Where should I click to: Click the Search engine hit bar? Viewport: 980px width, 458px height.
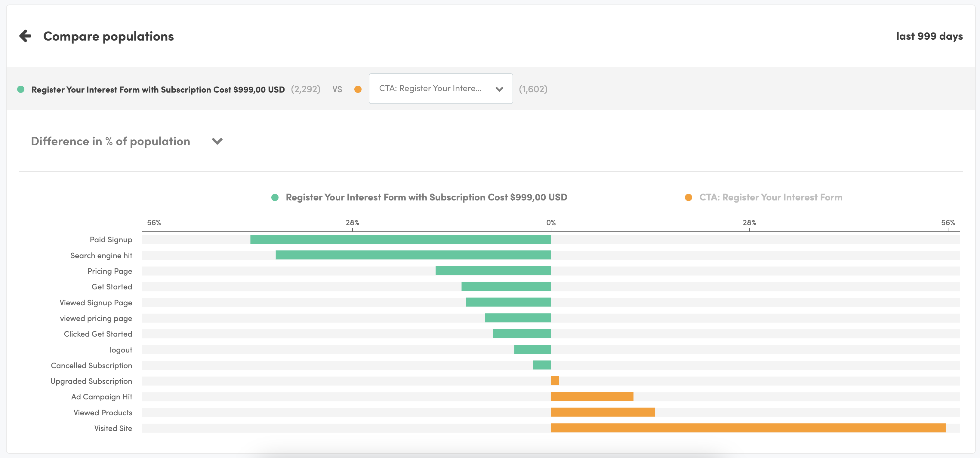coord(413,255)
